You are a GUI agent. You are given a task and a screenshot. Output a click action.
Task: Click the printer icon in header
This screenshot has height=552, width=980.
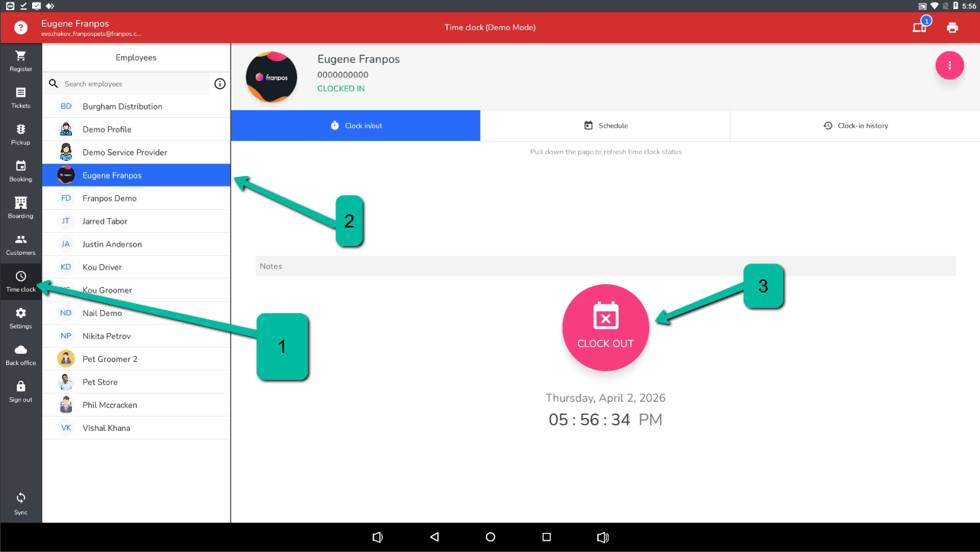click(952, 28)
